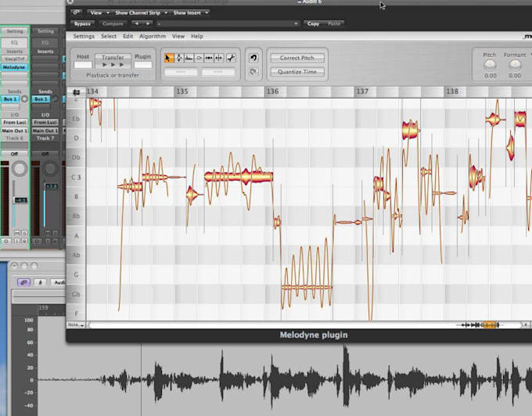532x416 pixels.
Task: Select the note separation tool
Action: click(x=219, y=58)
